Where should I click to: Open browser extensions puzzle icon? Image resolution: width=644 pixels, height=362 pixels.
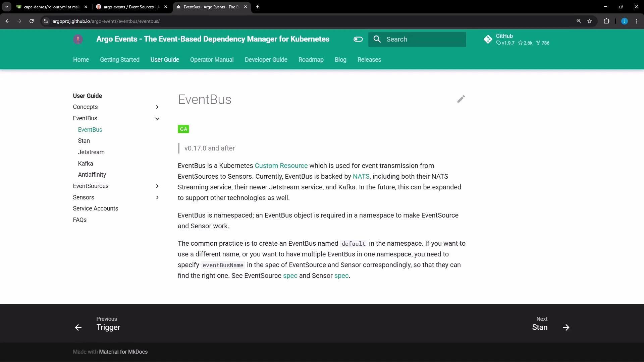pos(607,21)
